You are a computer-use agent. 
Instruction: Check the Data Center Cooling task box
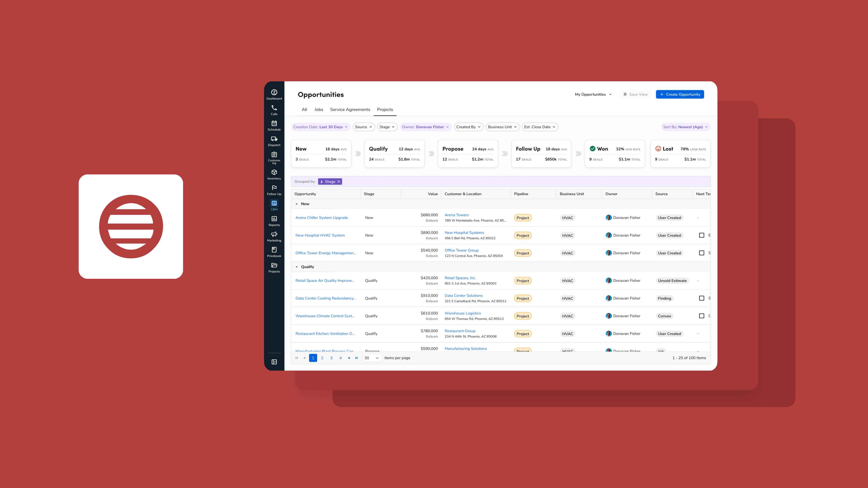tap(702, 298)
